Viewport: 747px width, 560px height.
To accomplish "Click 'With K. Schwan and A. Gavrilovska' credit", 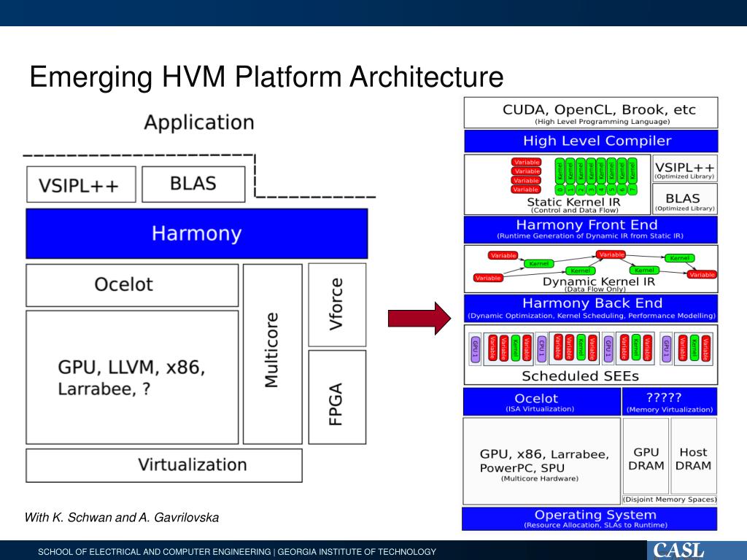I will (x=122, y=518).
